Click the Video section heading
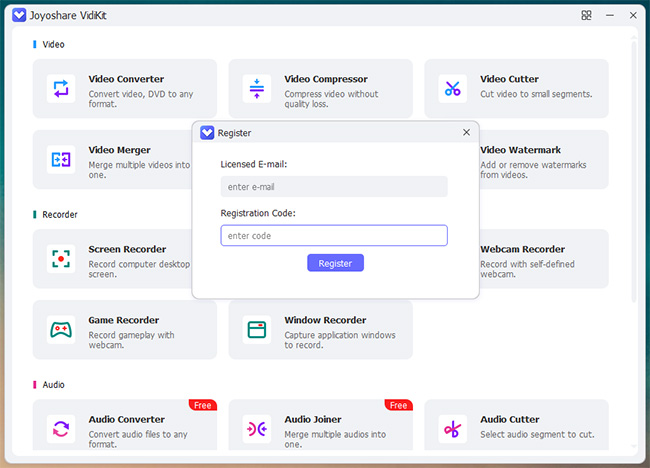650x468 pixels. 53,44
